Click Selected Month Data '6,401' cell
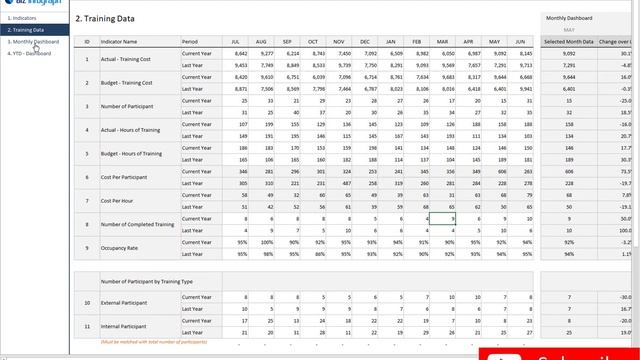The width and height of the screenshot is (640, 360). (569, 89)
